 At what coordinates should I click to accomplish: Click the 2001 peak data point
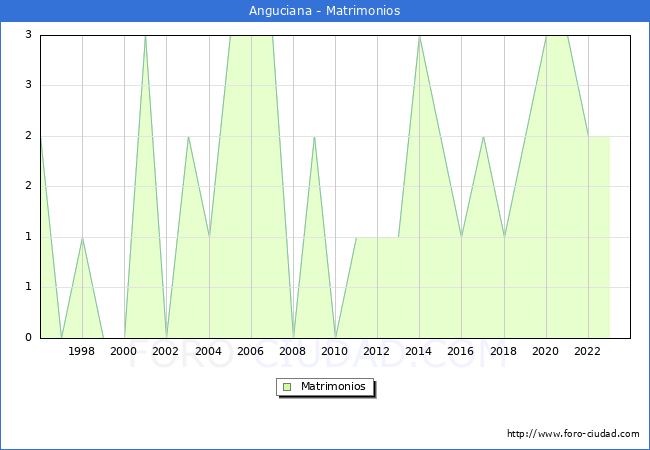pos(146,36)
